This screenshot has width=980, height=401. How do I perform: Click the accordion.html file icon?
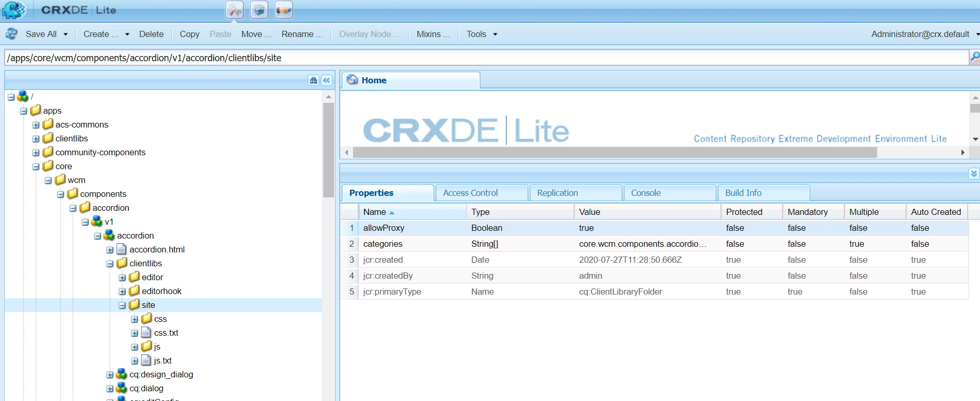click(122, 249)
